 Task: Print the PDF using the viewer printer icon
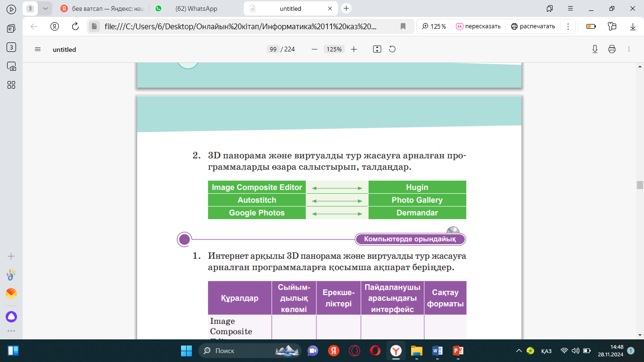click(612, 49)
